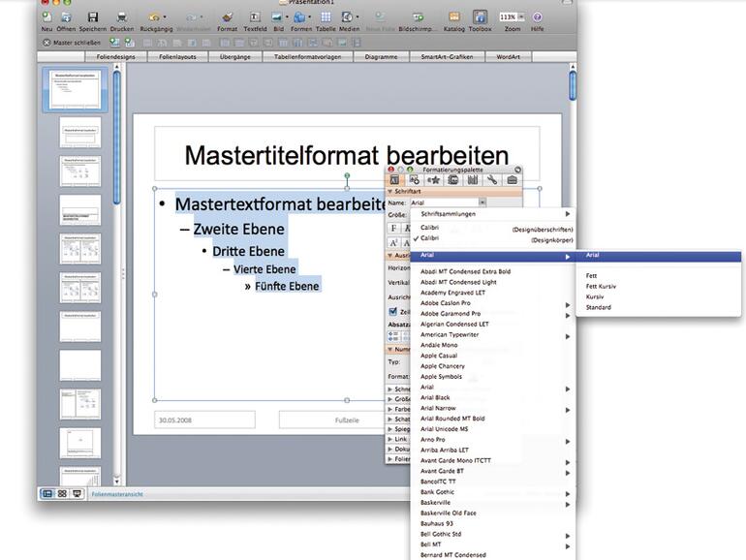Switch to the Foliendesigns tab

(x=116, y=57)
